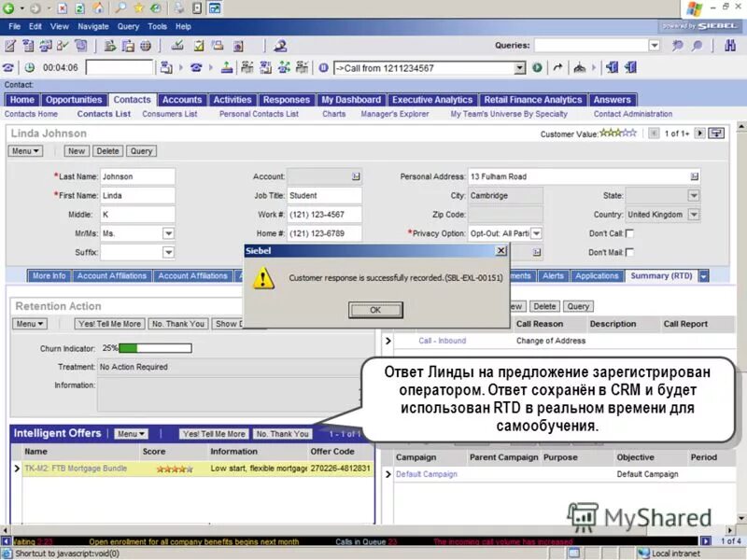Viewport: 747px width, 560px height.
Task: Click the toggle layout icon beside record counter
Action: point(716,133)
